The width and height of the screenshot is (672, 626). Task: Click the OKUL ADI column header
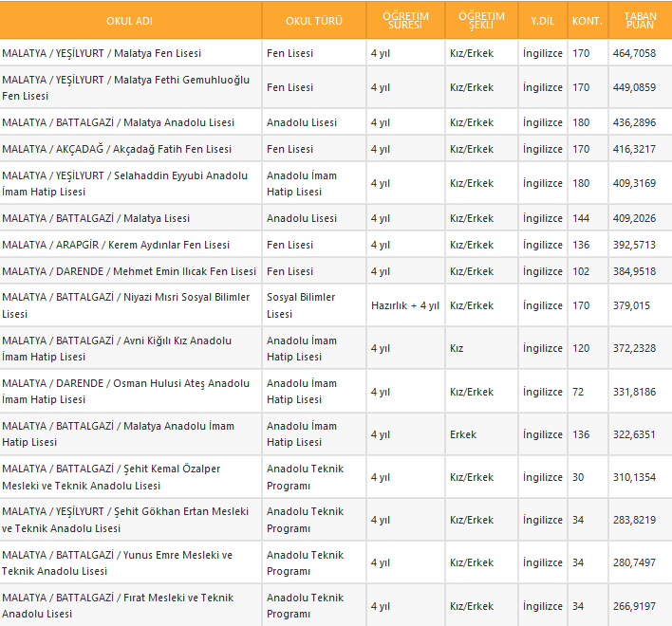(x=130, y=21)
